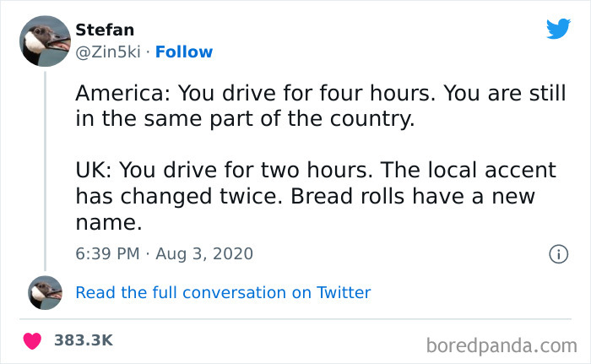Click the word 'country.' in tweet
The image size is (591, 364).
click(372, 119)
